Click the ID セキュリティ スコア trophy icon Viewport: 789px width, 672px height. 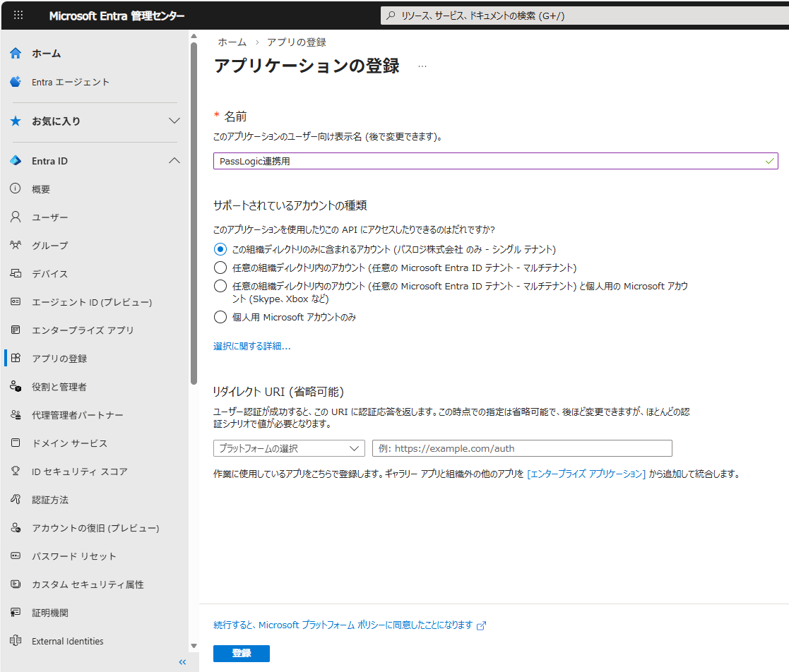16,471
